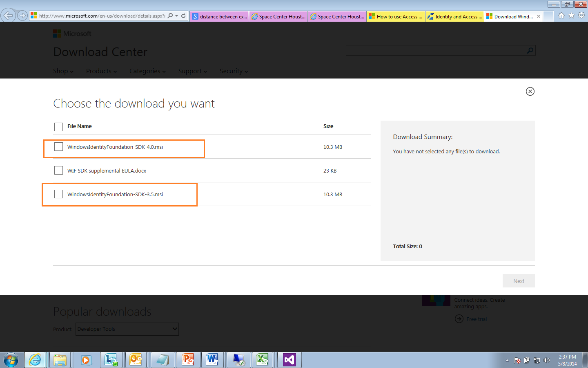Open Excel taskbar icon
Screen dimensions: 588x368
[262, 360]
